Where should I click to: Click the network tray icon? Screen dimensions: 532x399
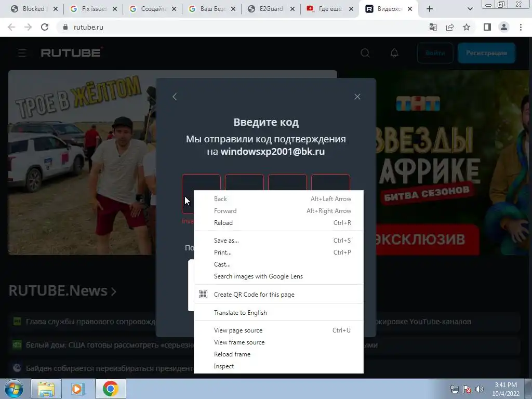454,389
